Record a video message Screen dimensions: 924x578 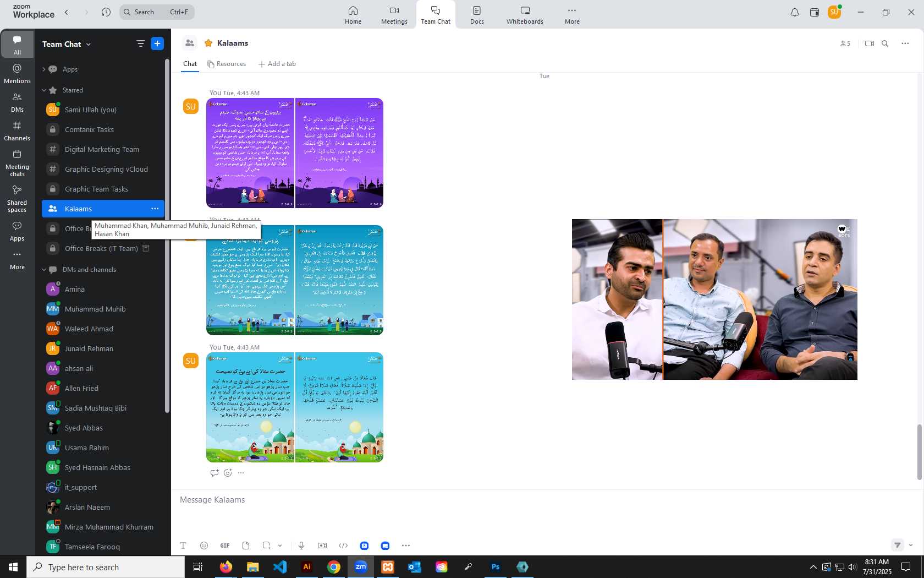coord(322,546)
